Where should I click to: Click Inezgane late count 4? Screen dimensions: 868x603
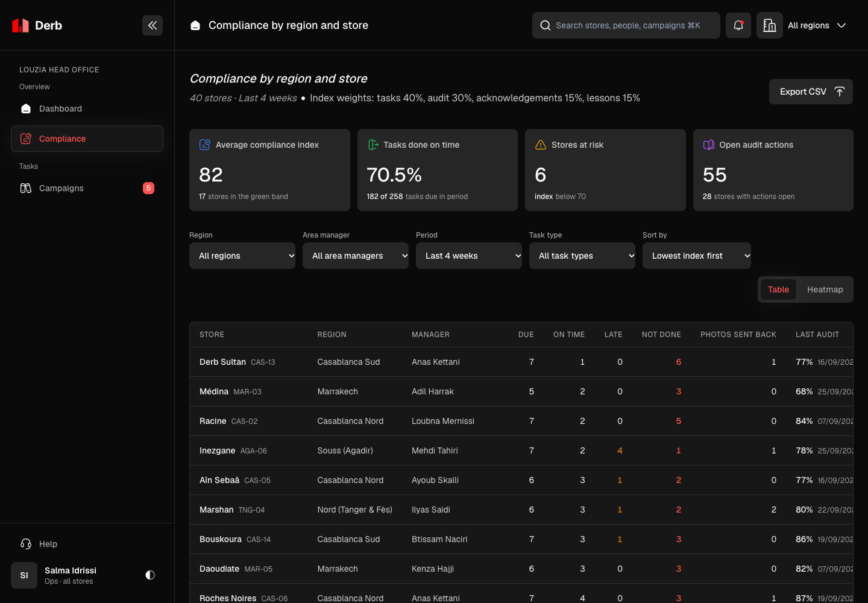[620, 450]
